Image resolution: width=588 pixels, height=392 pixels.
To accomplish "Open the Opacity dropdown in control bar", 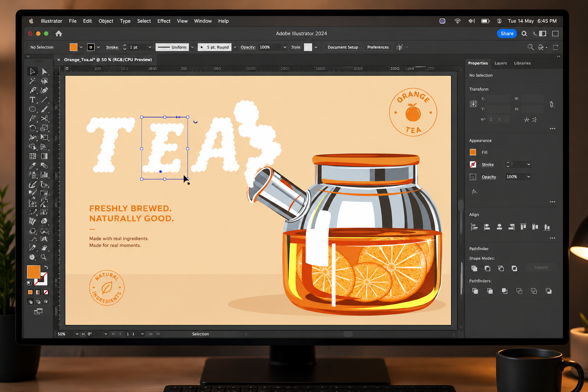I will click(x=284, y=47).
